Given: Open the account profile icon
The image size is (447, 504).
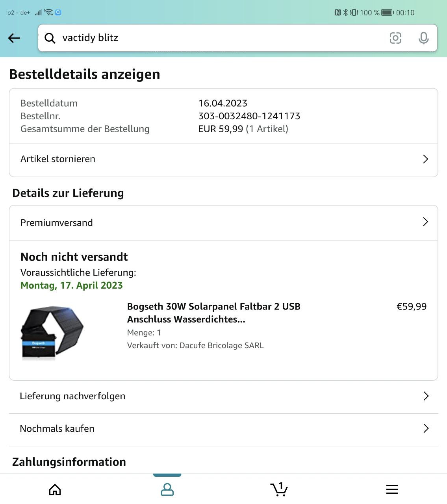Looking at the screenshot, I should (167, 489).
